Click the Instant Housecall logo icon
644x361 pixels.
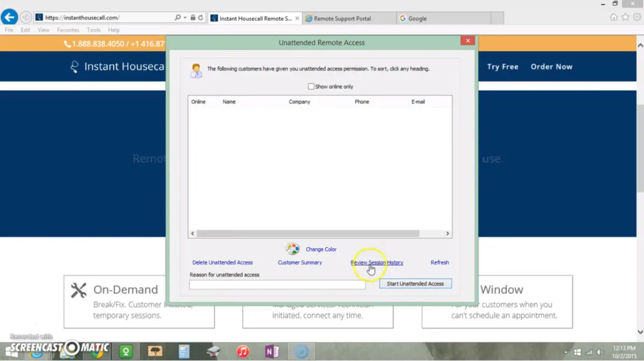(75, 67)
